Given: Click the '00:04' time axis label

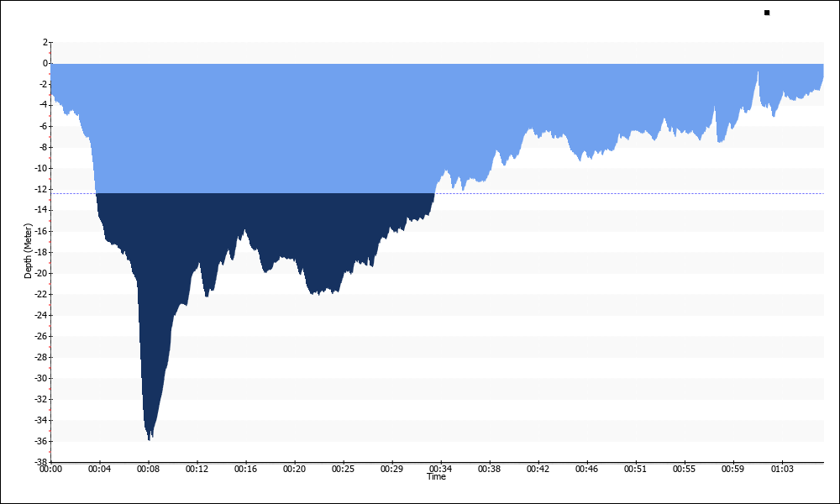Looking at the screenshot, I should (100, 470).
